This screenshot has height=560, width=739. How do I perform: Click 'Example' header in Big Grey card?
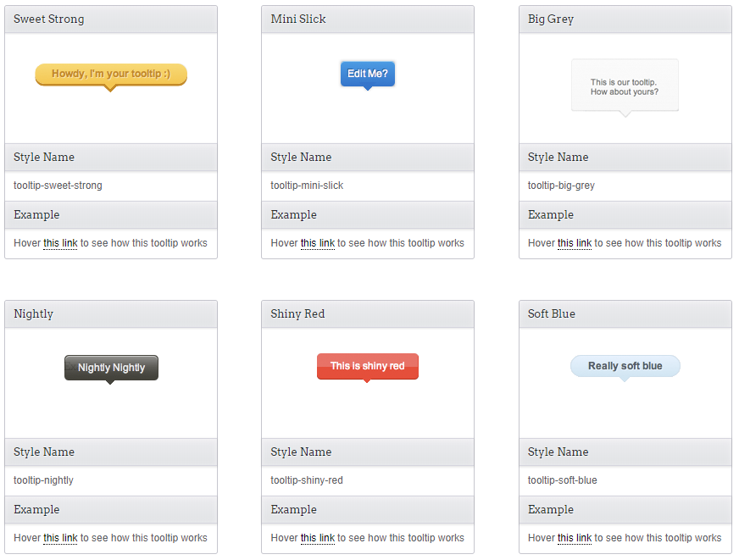coord(625,215)
